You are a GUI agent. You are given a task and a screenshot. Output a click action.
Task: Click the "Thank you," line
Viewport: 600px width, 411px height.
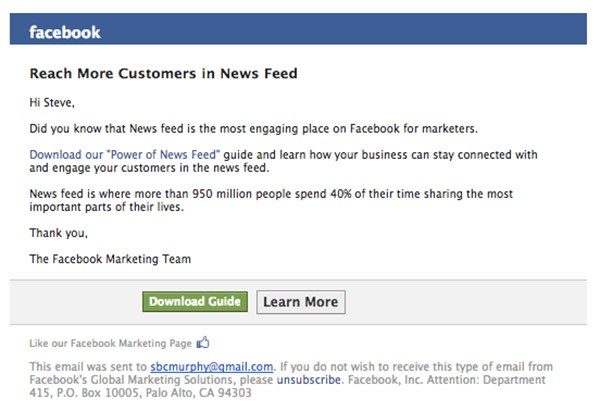click(59, 233)
